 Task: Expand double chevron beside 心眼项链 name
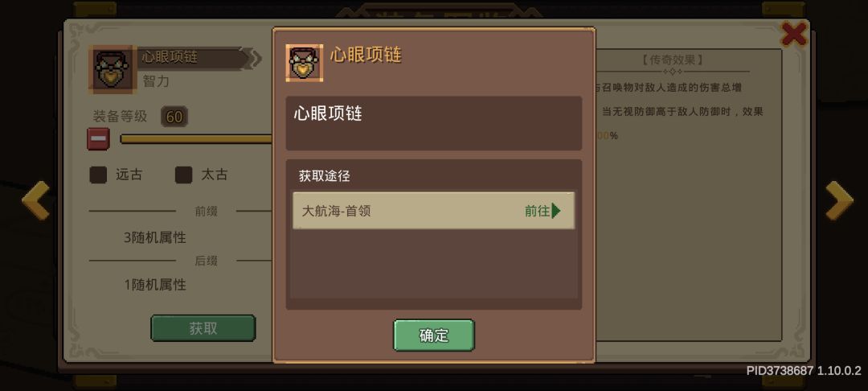[x=254, y=59]
